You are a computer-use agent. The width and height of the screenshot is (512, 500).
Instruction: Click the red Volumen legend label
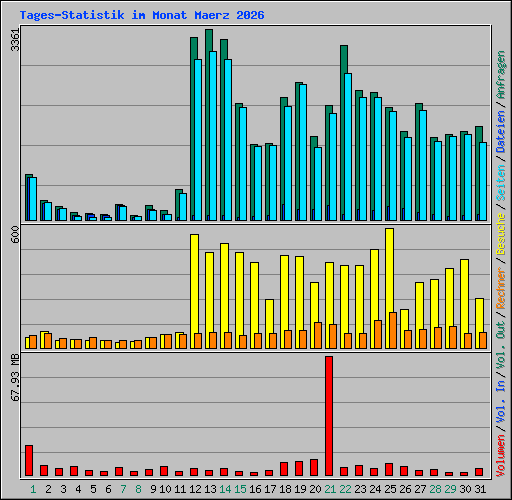click(x=500, y=455)
